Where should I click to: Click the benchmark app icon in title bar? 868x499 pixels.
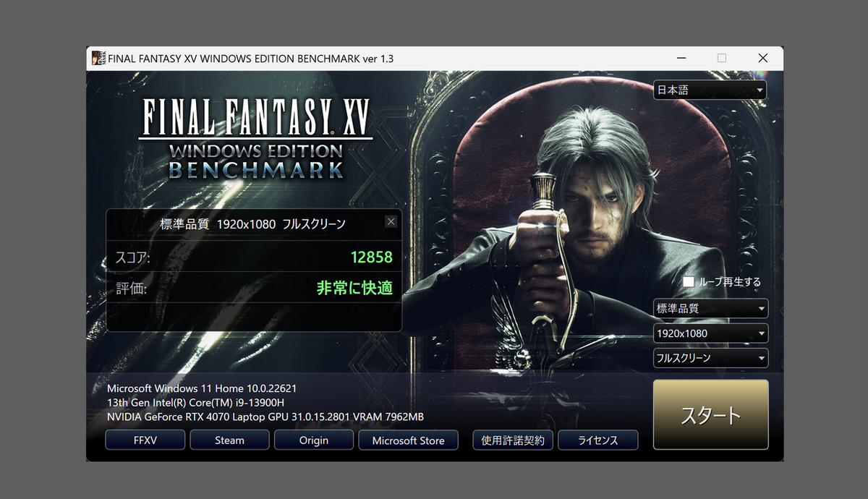[x=98, y=59]
